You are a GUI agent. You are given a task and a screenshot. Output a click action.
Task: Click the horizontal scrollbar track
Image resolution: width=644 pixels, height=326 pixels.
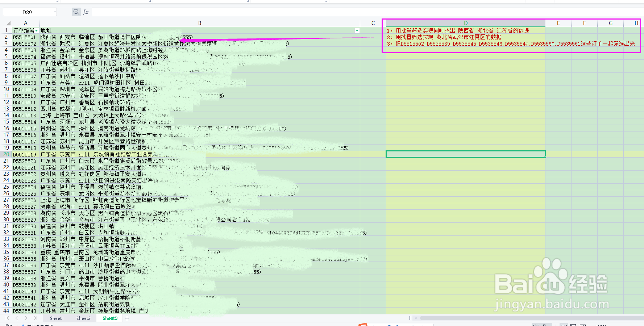click(x=531, y=318)
